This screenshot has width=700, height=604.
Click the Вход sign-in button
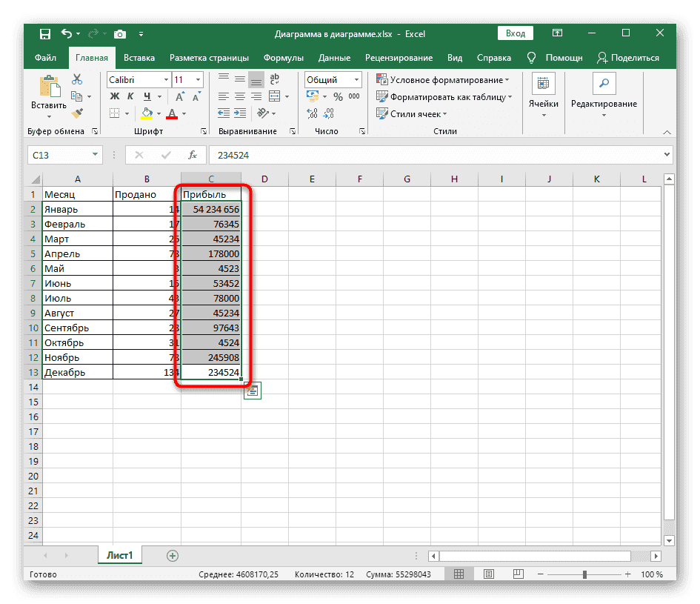click(x=516, y=33)
